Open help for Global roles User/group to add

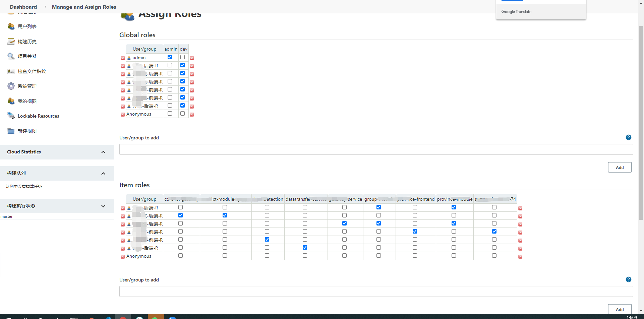(x=629, y=137)
